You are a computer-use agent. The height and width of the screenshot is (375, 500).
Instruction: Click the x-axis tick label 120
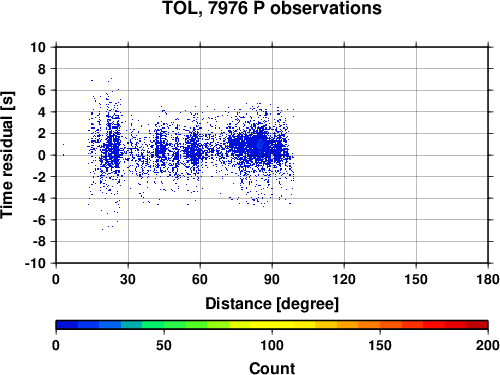[344, 279]
